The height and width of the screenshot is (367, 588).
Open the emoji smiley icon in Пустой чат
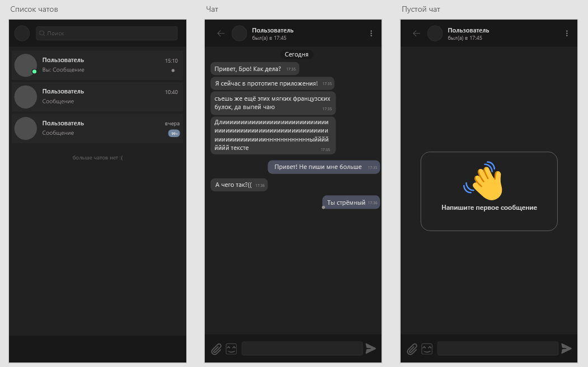click(x=427, y=349)
